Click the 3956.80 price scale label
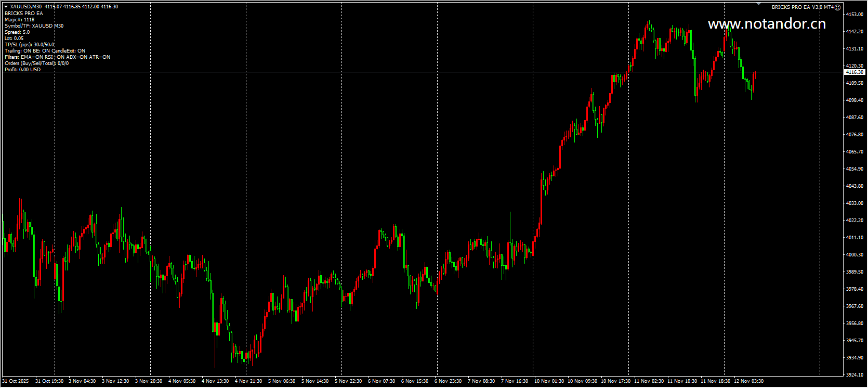The width and height of the screenshot is (868, 388). tap(855, 324)
